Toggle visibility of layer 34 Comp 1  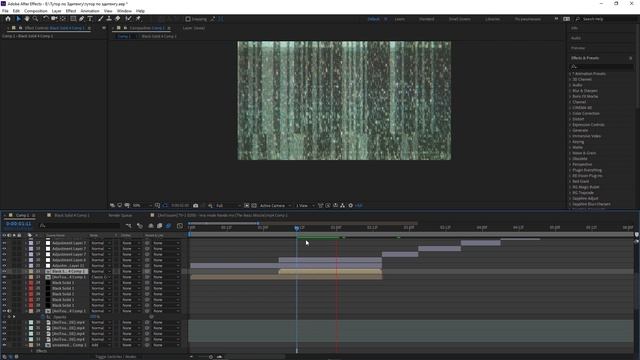click(4, 345)
